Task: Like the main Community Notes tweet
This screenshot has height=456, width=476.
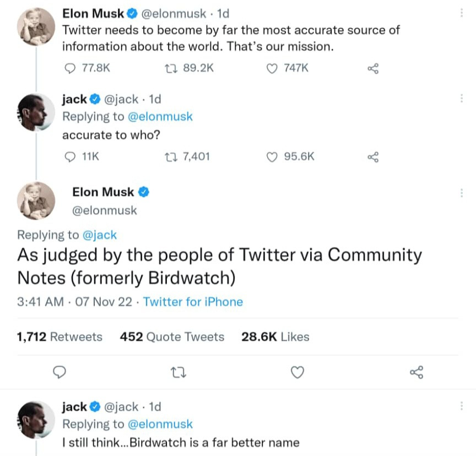Action: 297,373
